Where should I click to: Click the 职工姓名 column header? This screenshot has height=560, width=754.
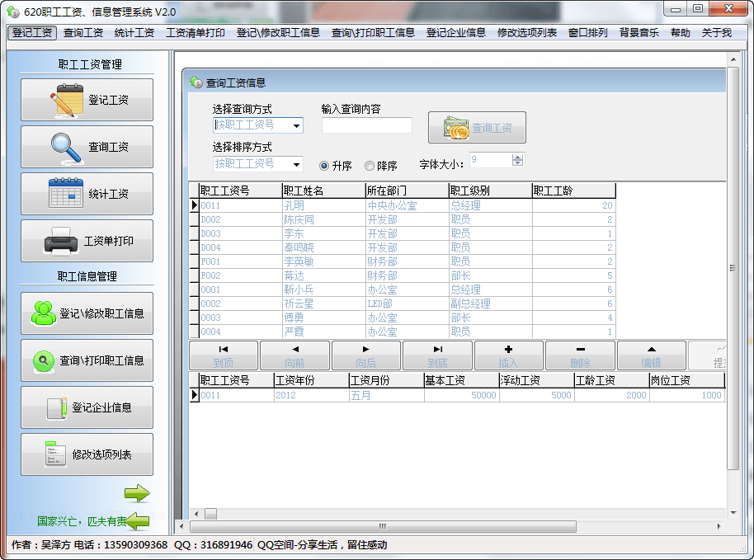pyautogui.click(x=323, y=191)
